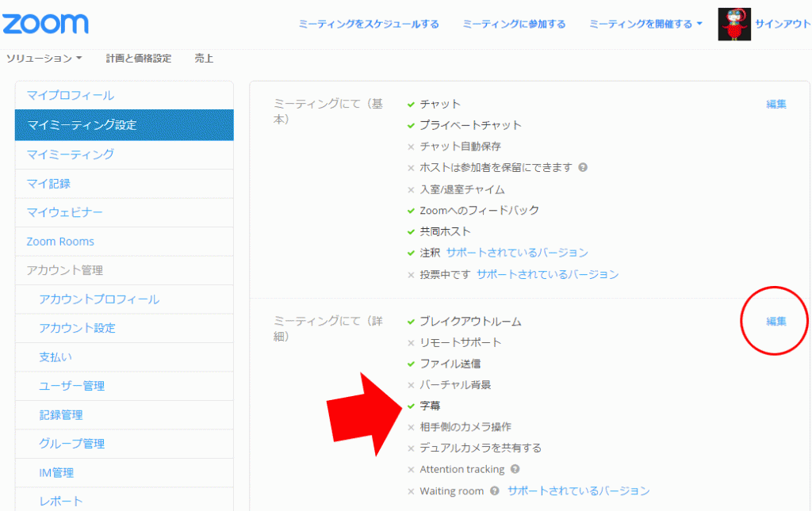
Task: Click 編集 for ミーティングにて（基本）
Action: 776,104
